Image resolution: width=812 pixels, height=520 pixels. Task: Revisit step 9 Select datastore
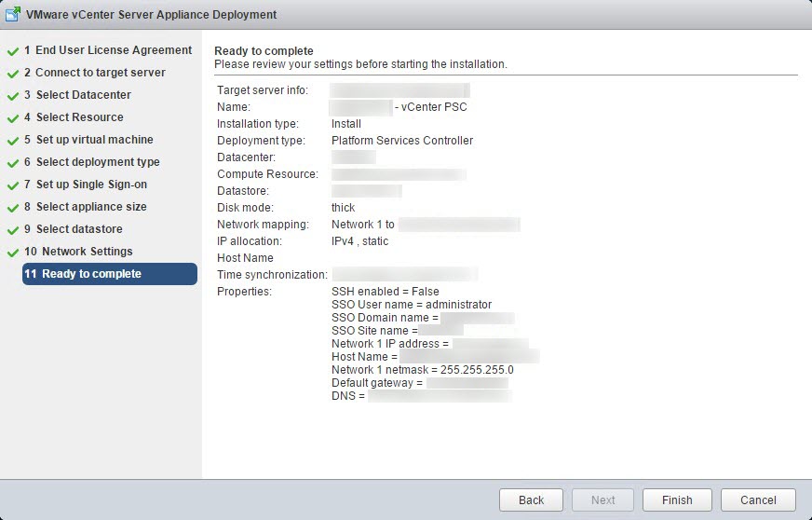[x=74, y=228]
